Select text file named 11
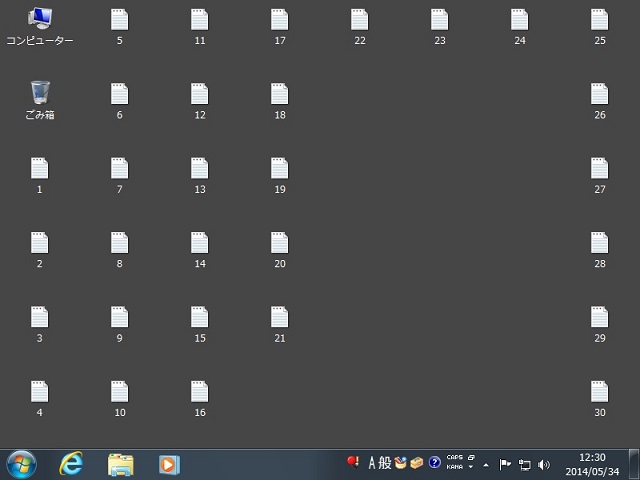 tap(200, 27)
